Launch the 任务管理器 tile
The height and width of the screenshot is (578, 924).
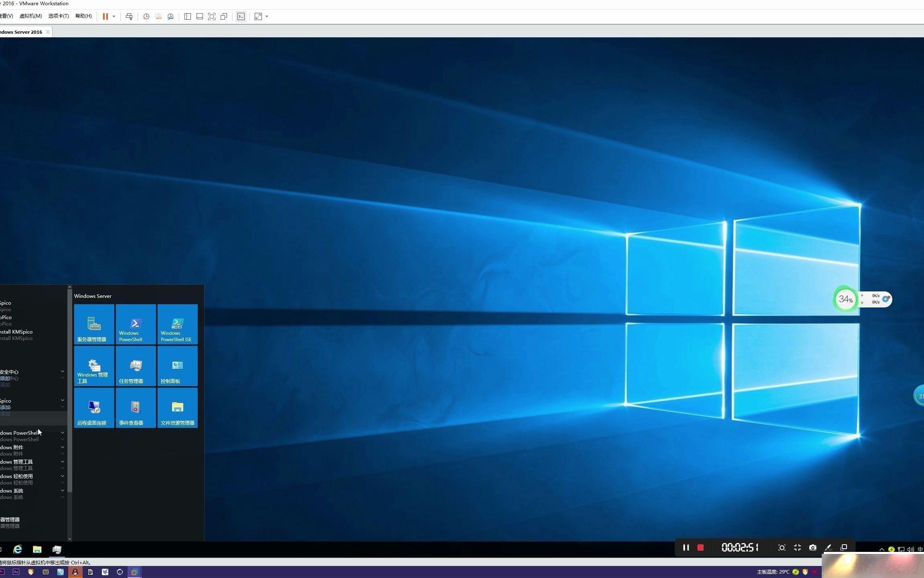(136, 366)
